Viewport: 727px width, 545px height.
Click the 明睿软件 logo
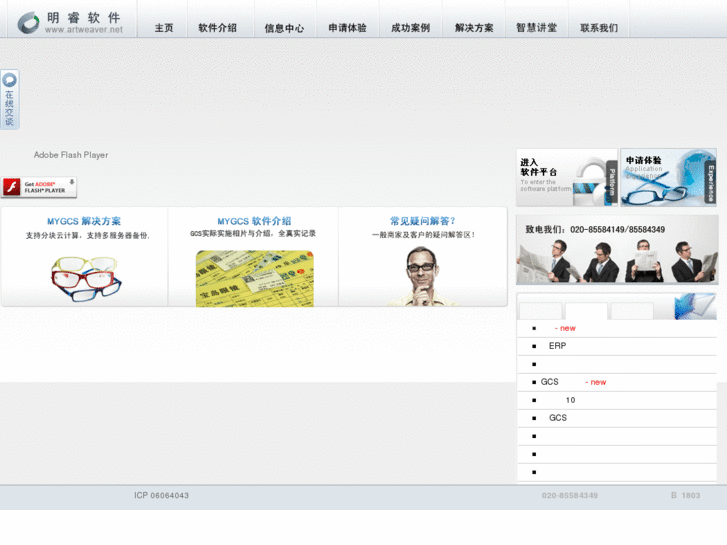(70, 22)
